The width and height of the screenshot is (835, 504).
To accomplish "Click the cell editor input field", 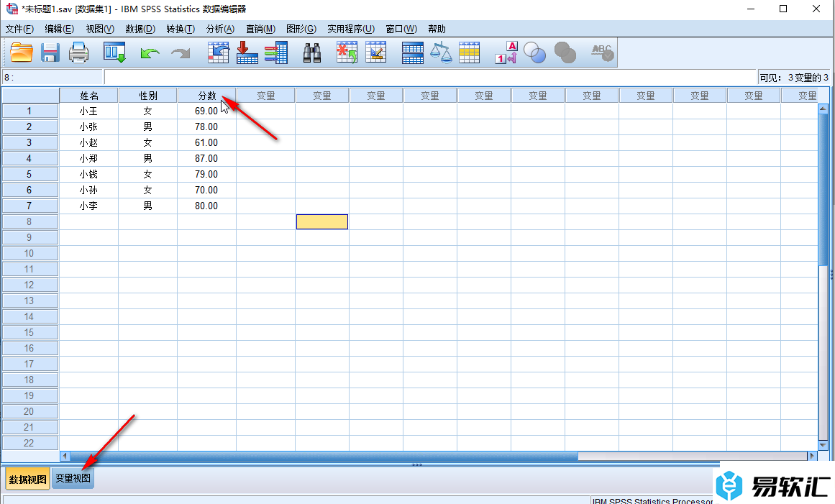I will pyautogui.click(x=430, y=77).
